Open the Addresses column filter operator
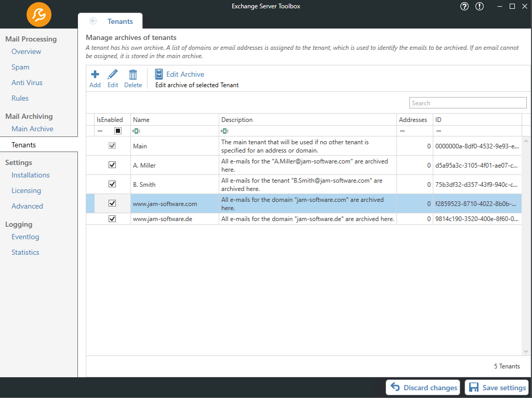 [x=402, y=131]
